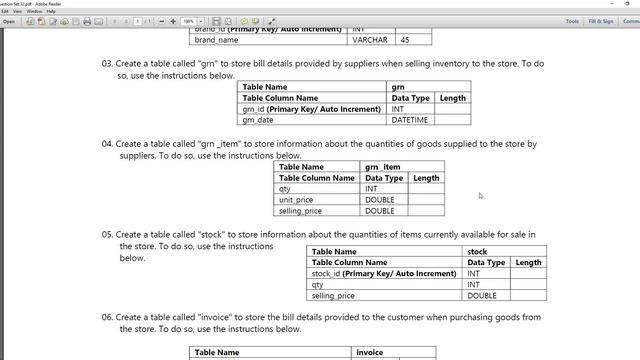
Task: Click the email envelope icon
Action: pyautogui.click(x=98, y=21)
